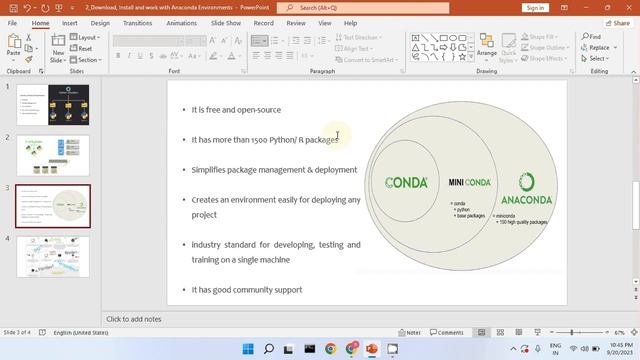This screenshot has height=360, width=640.
Task: Decrease font size
Action: point(224,40)
